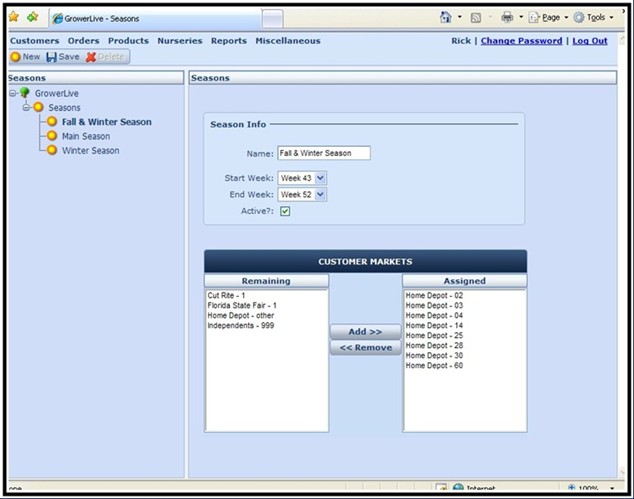Click the Save disk icon
Screen dimensions: 634x499
pos(52,57)
